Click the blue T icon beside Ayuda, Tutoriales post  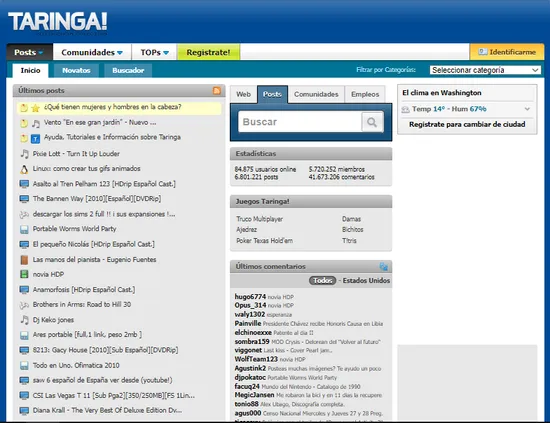(x=35, y=139)
